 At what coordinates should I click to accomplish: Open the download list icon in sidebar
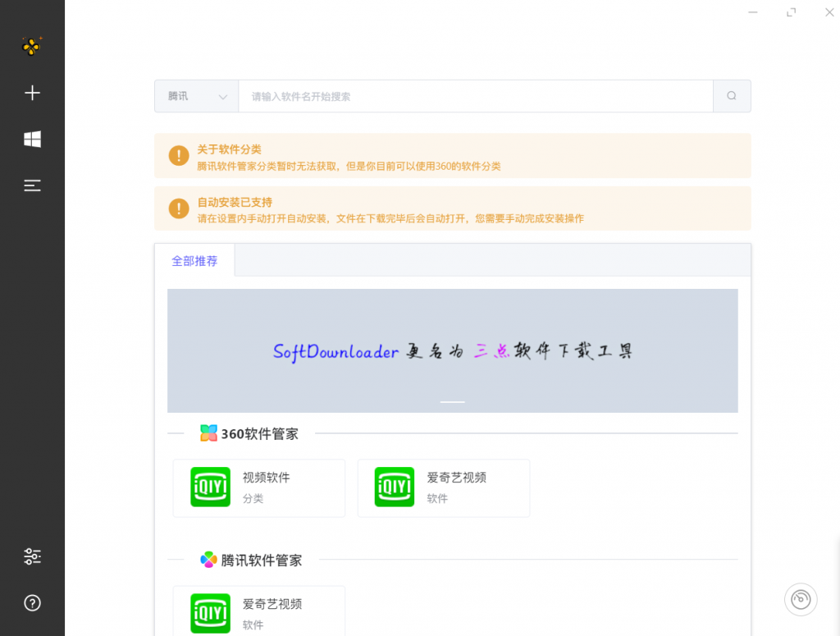click(32, 185)
